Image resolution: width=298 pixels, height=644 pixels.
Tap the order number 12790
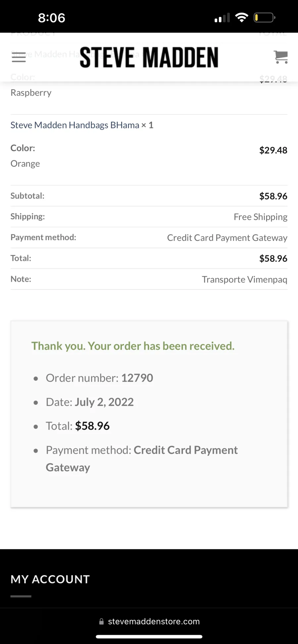pos(137,378)
